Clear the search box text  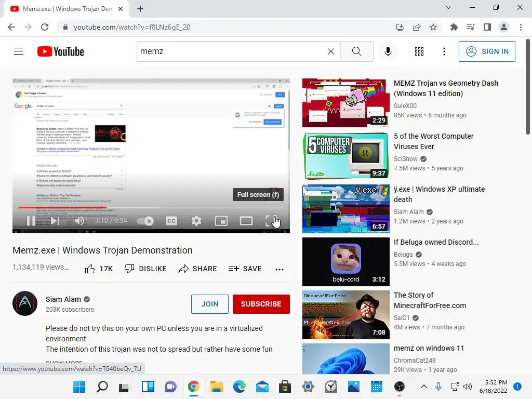[331, 51]
